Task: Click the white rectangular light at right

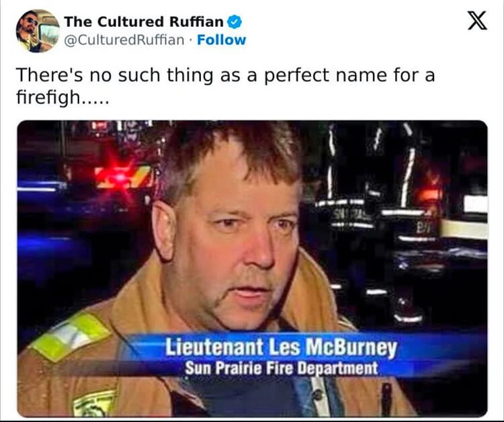Action: (476, 204)
